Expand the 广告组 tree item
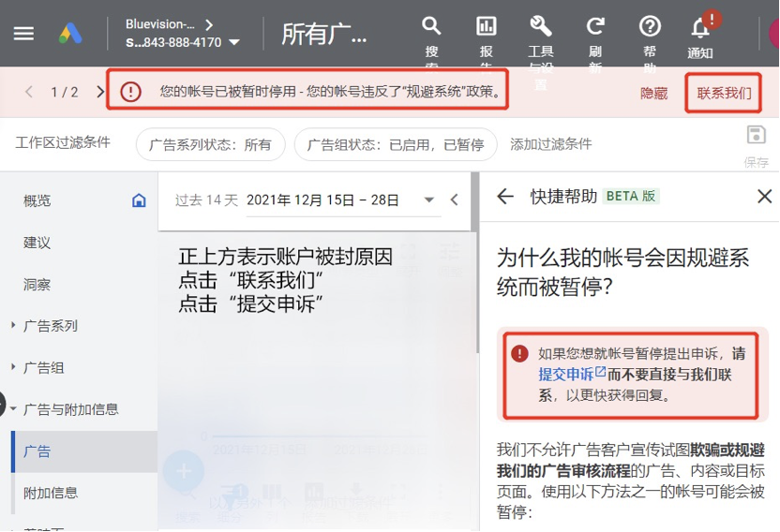The height and width of the screenshot is (532, 780). click(13, 367)
